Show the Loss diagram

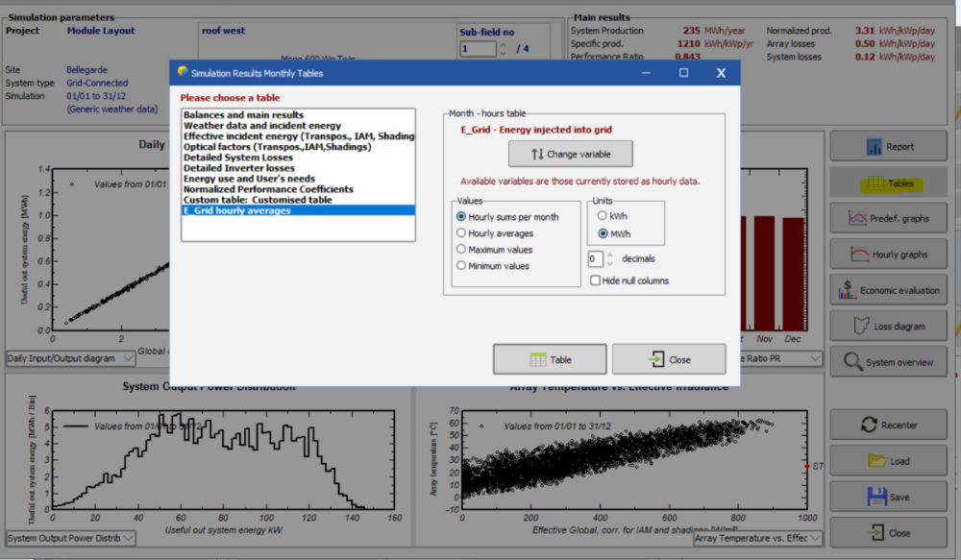[x=889, y=327]
